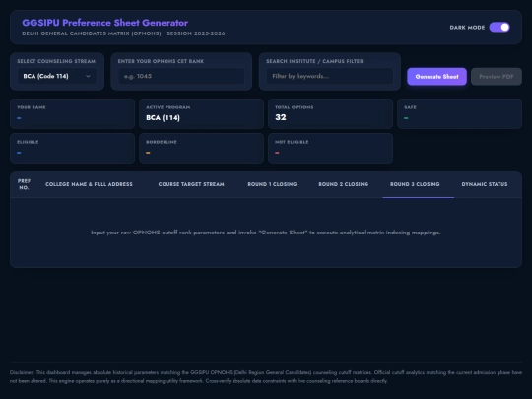Click the GGSIPU Preference Sheet Generator title

(x=104, y=23)
